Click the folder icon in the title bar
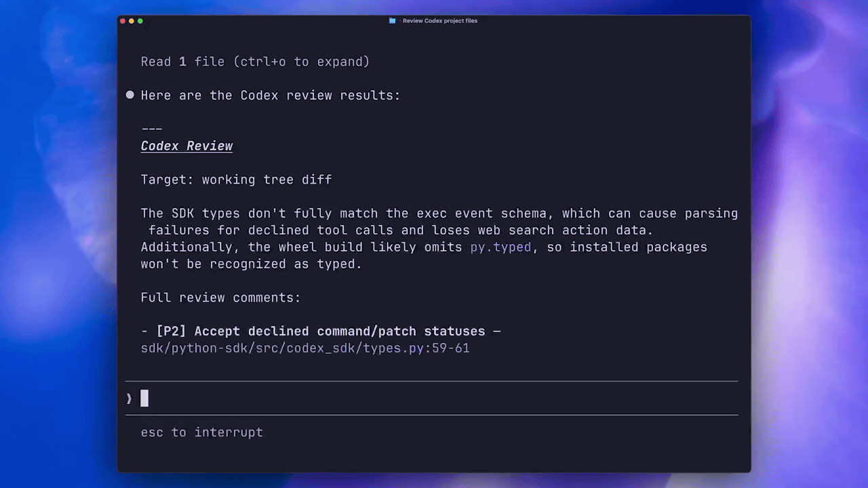 coord(392,21)
